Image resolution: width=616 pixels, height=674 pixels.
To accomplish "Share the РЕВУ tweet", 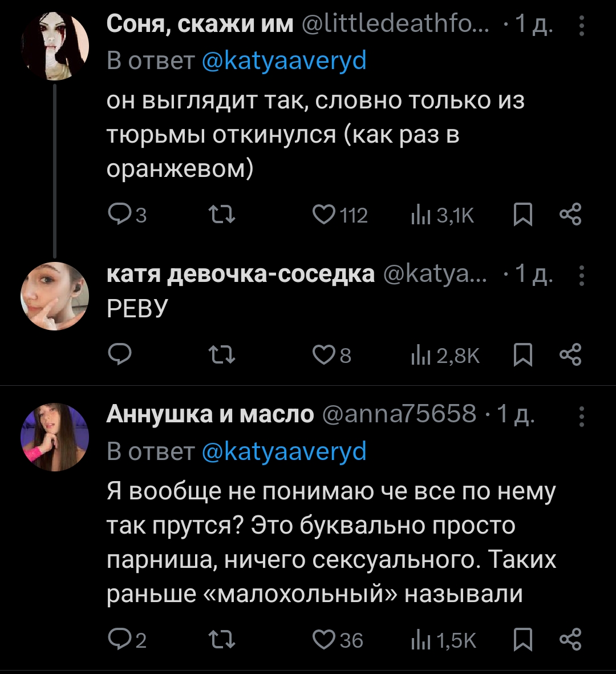I will [x=570, y=356].
